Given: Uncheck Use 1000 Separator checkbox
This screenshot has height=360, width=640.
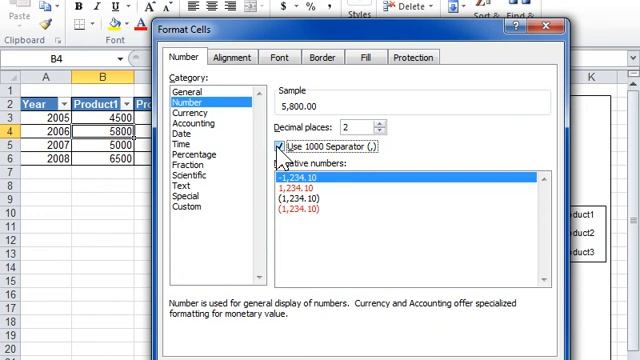Looking at the screenshot, I should [x=280, y=146].
